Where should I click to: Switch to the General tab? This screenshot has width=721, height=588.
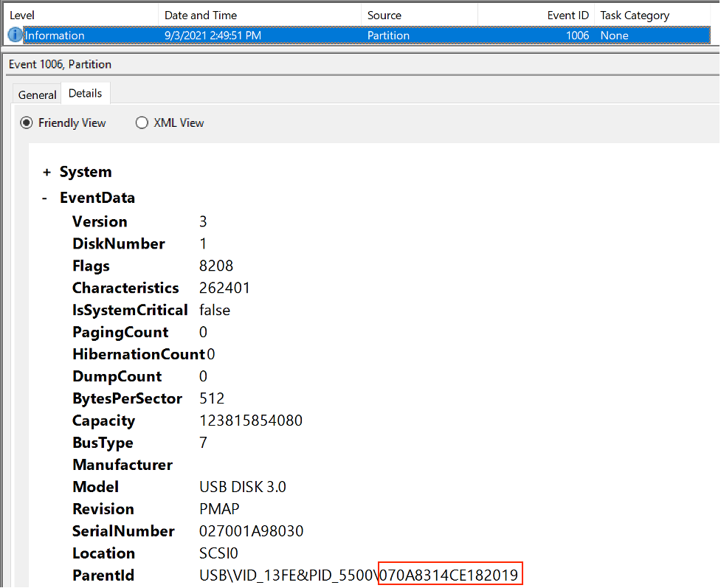point(36,94)
